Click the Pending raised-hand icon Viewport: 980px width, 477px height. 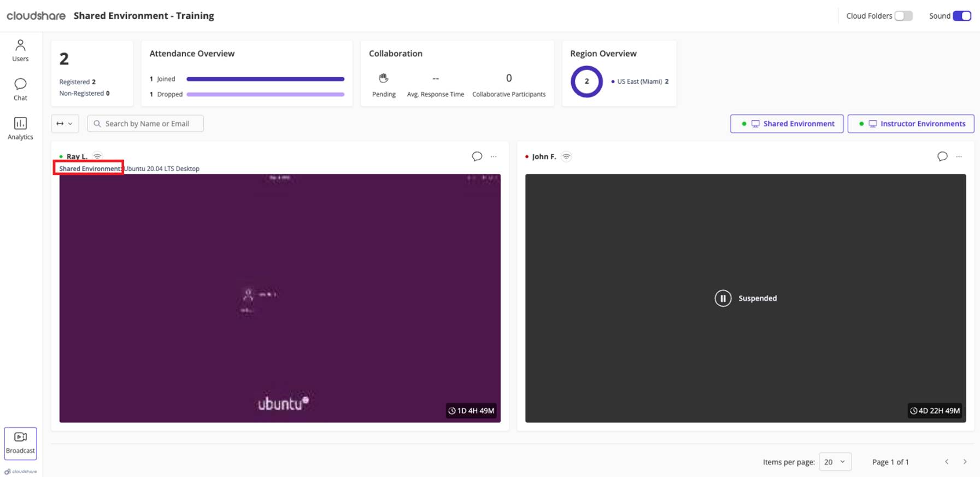(384, 78)
